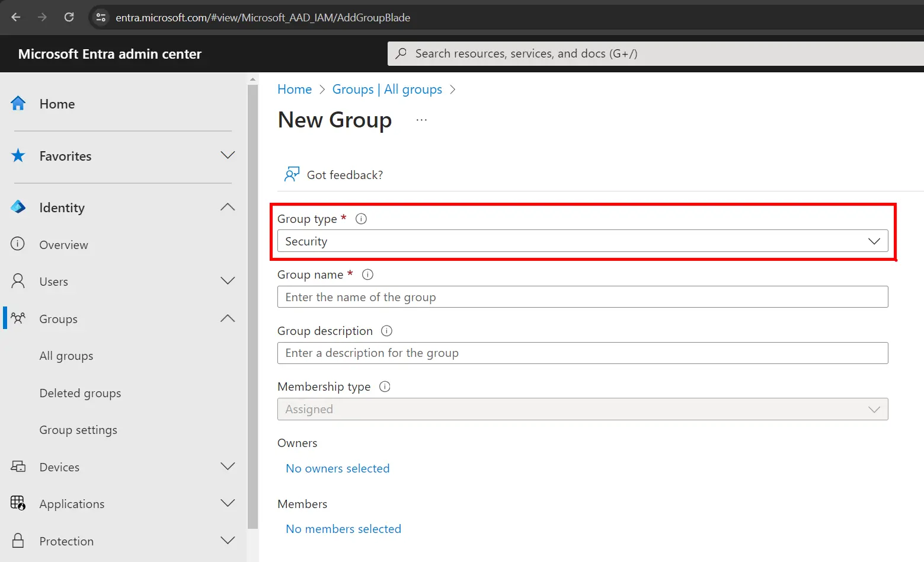Screen dimensions: 924x562
Task: Open the New Group ellipsis menu
Action: coord(421,120)
